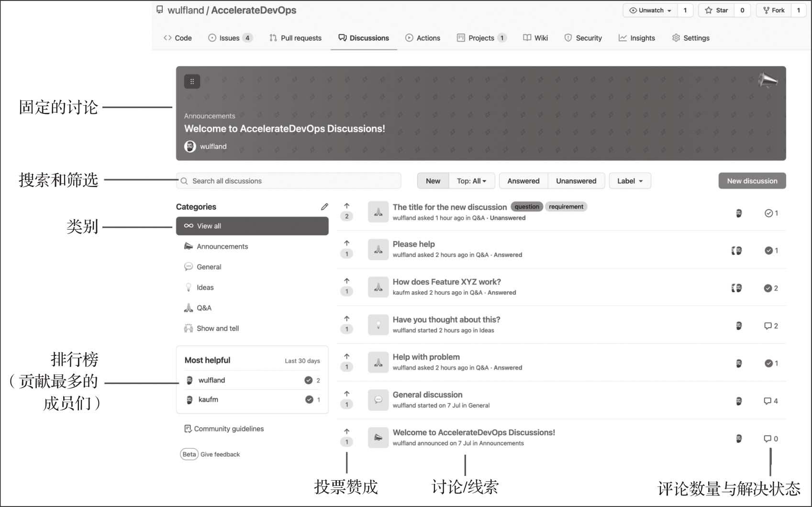Sort discussions by New

pyautogui.click(x=433, y=181)
